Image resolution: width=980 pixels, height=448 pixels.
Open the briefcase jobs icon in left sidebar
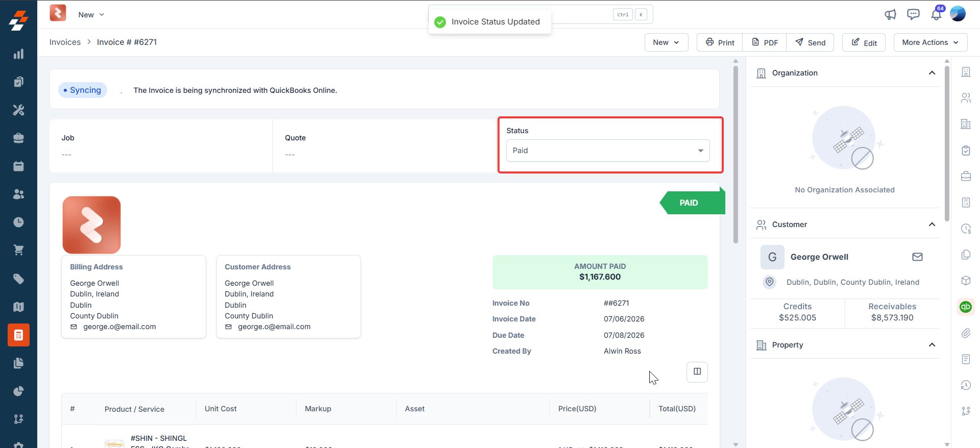18,138
